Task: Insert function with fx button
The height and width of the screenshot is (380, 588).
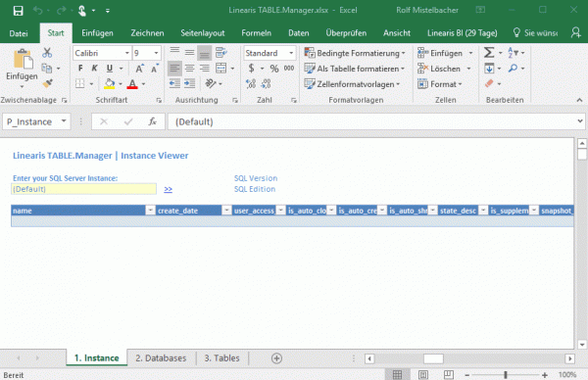Action: point(152,121)
